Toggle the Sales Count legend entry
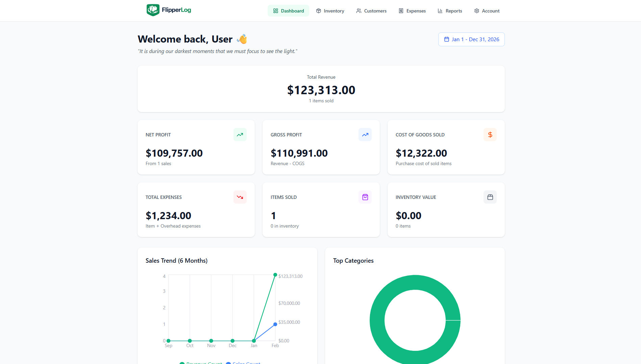The width and height of the screenshot is (641, 364). (243, 362)
